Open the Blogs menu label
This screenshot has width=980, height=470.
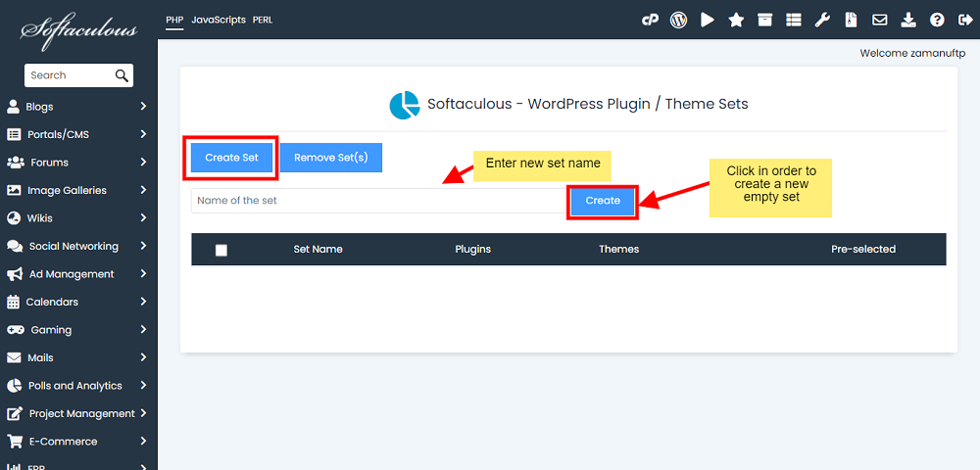pyautogui.click(x=39, y=107)
